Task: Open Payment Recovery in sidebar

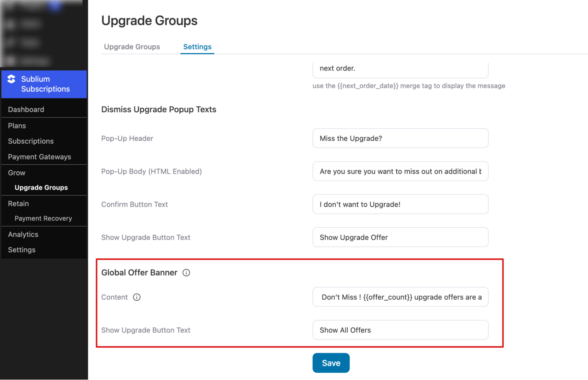Action: (43, 219)
